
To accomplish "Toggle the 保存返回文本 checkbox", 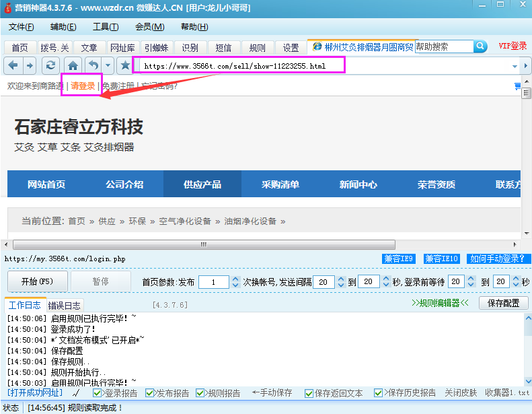I will (x=309, y=393).
